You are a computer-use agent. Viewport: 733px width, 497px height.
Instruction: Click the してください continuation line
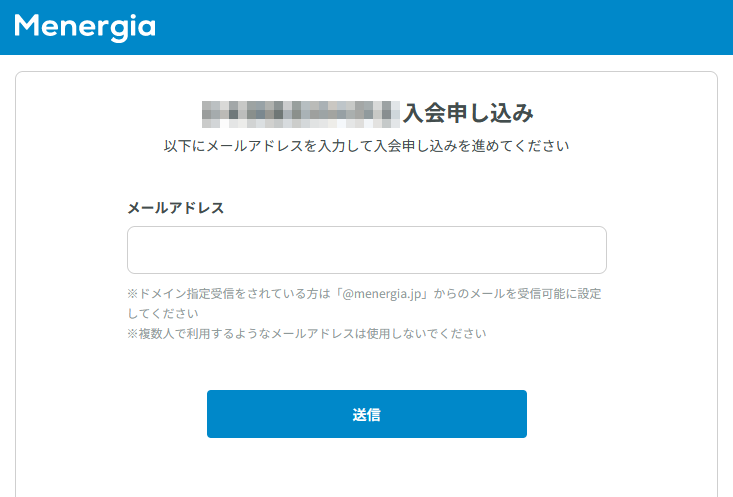163,314
